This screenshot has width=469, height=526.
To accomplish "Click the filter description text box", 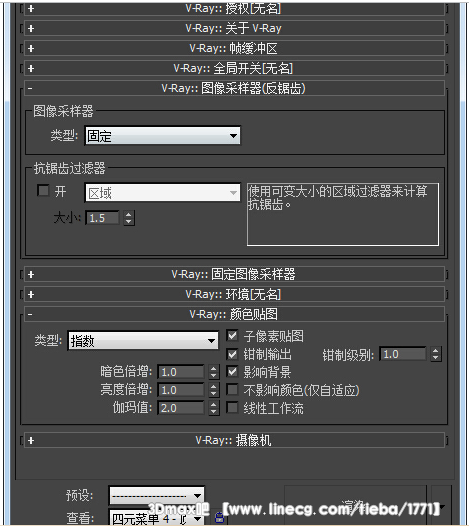I will click(x=343, y=214).
